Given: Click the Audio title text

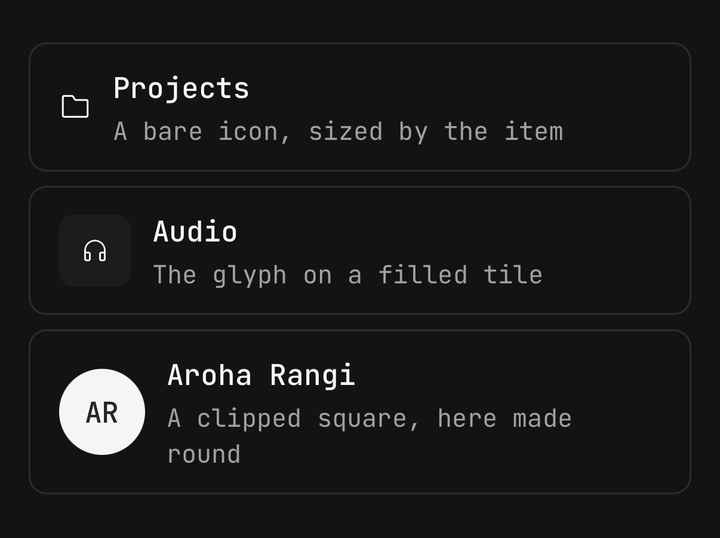Looking at the screenshot, I should point(195,231).
